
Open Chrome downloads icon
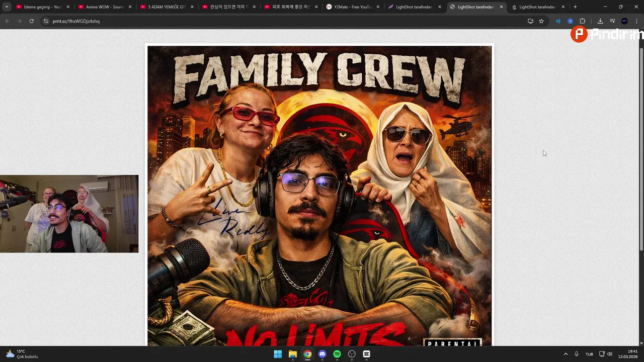[x=600, y=21]
